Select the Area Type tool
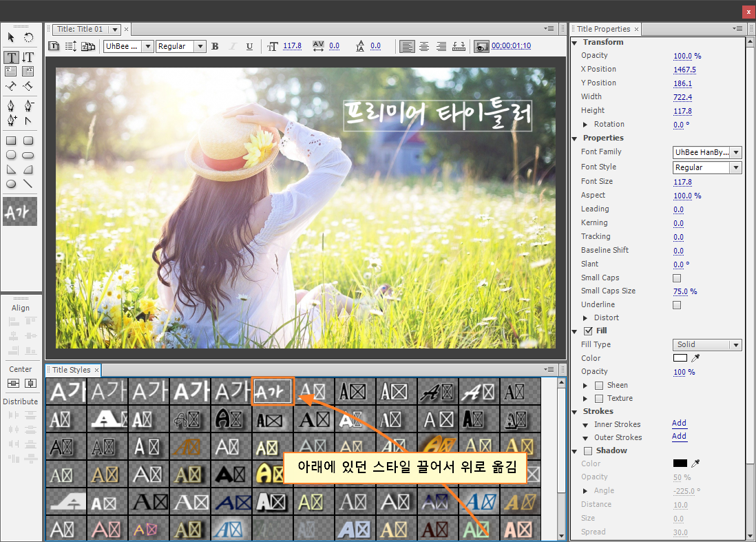Viewport: 756px width, 542px height. (10, 72)
